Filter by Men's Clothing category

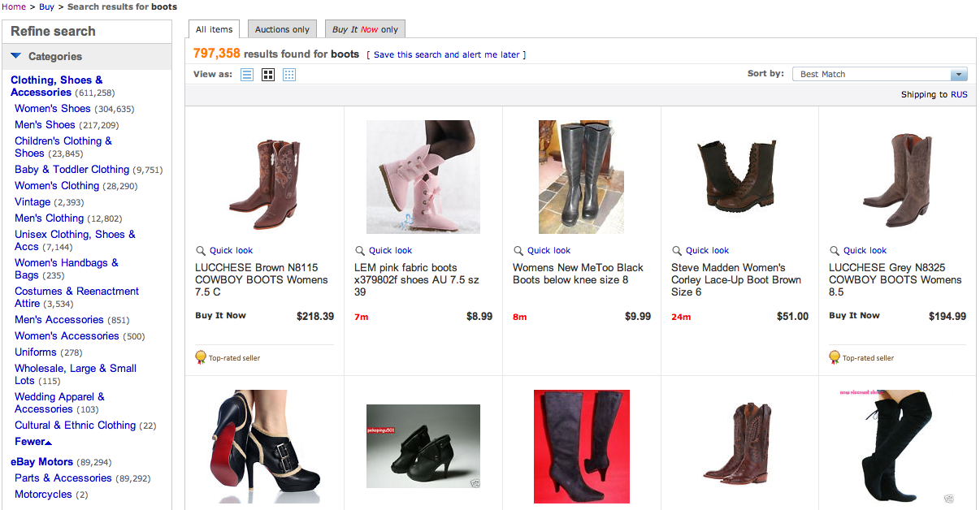click(x=49, y=218)
